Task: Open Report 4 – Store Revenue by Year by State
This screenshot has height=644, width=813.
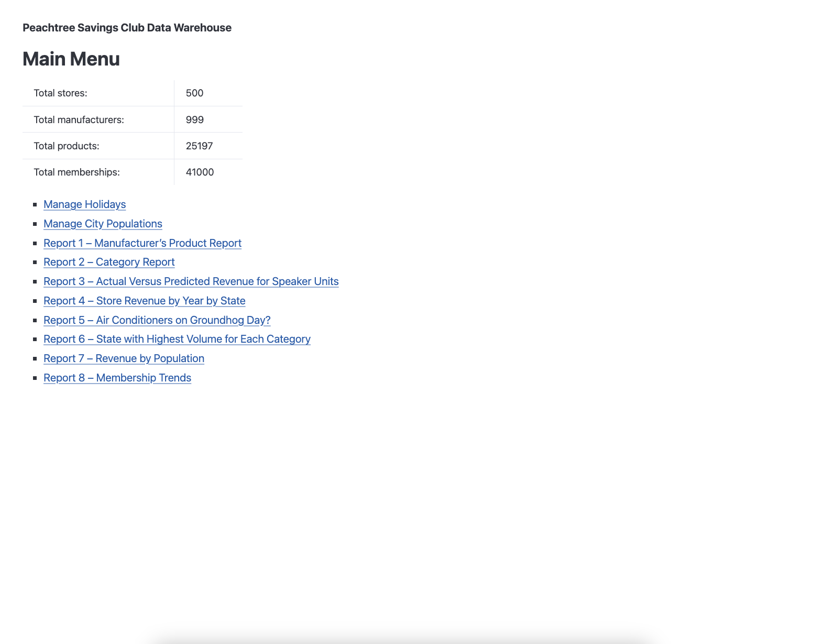Action: 144,301
